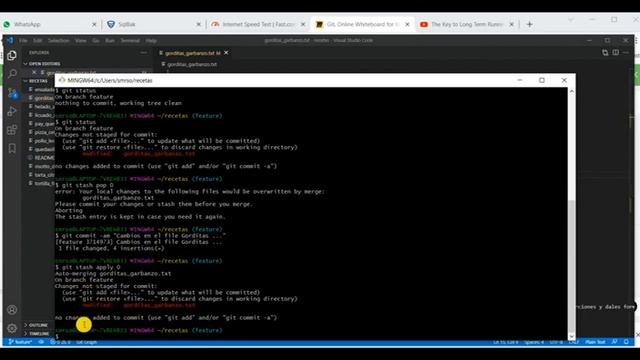Open the Go menu in VS Code
The height and width of the screenshot is (360, 640).
(x=96, y=40)
